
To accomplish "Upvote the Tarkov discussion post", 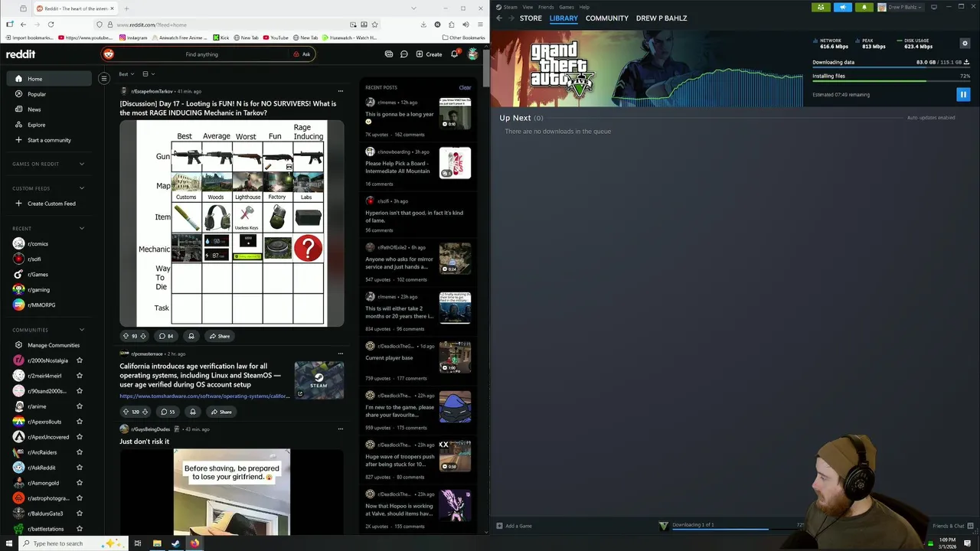I will pos(126,336).
